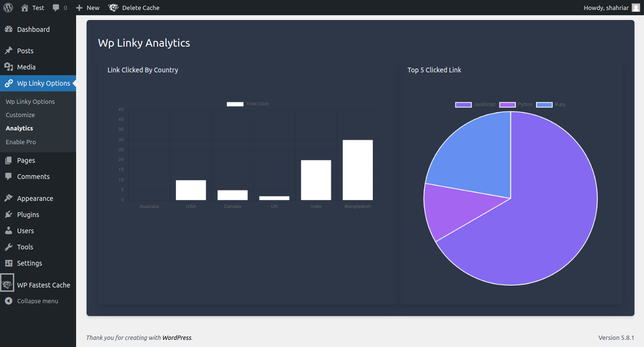Click the Appearance paintbrush icon
Screen dimensions: 644x347
9,198
